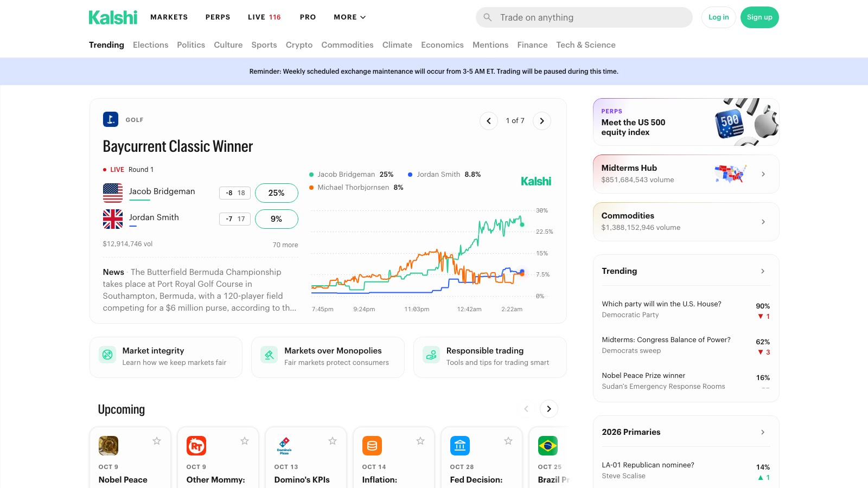The width and height of the screenshot is (868, 488).
Task: Star the Nobel Peace card
Action: pos(157,441)
